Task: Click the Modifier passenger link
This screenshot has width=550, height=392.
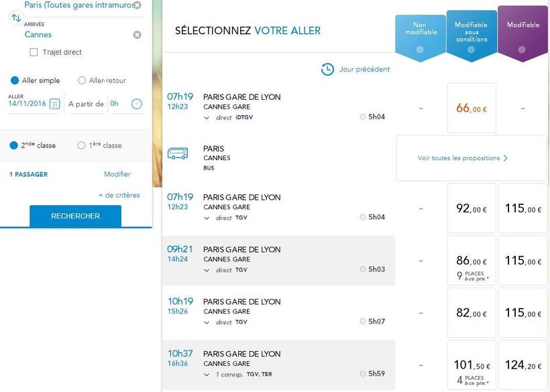Action: [117, 174]
